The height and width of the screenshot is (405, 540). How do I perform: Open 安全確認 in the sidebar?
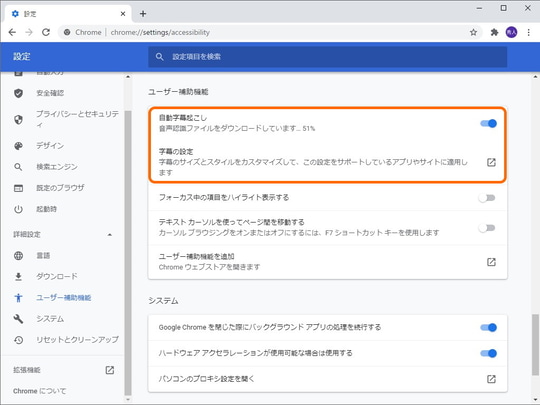50,93
